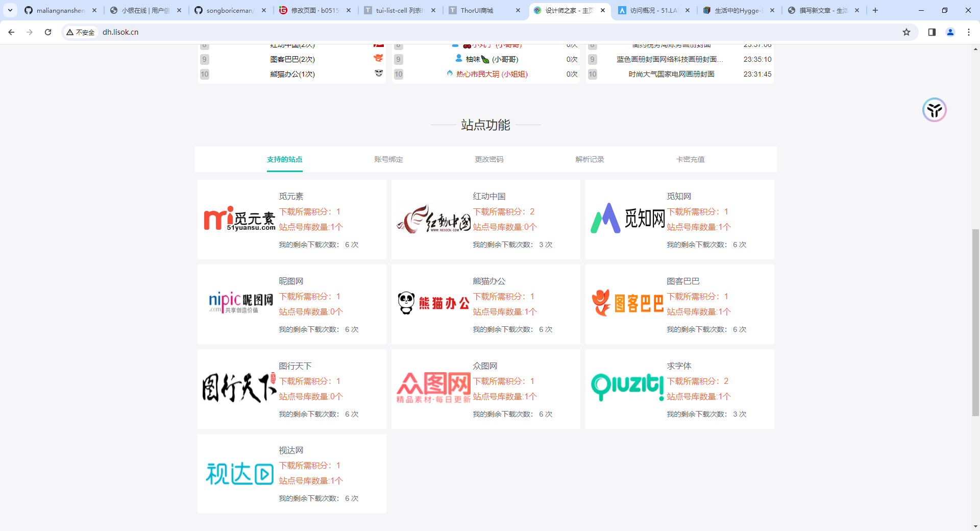The width and height of the screenshot is (980, 531).
Task: Click the 图客巴巴 logo image
Action: [627, 303]
